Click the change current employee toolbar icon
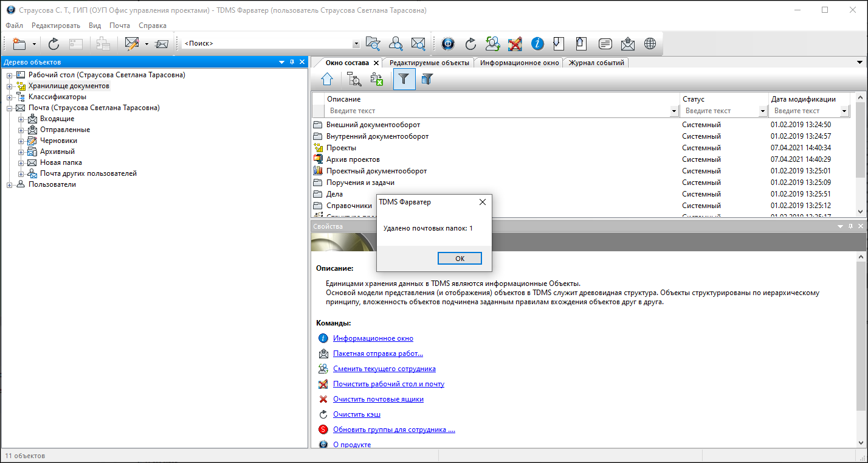Viewport: 868px width, 463px height. (493, 43)
